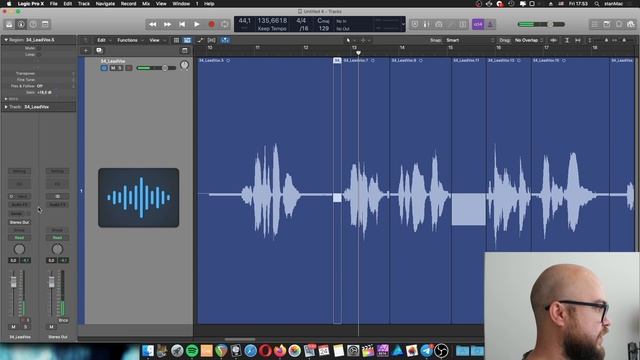Select the 34_LeadVox.11 region
This screenshot has width=640, height=360.
(x=469, y=190)
